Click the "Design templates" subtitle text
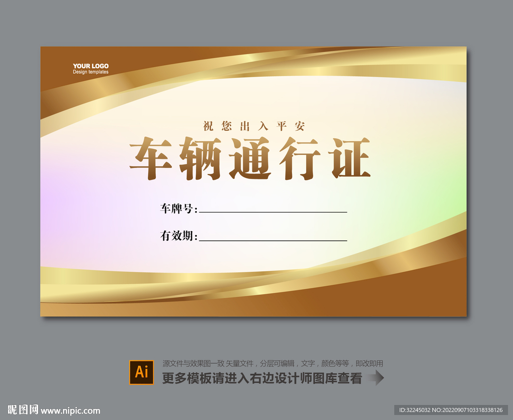This screenshot has width=513, height=420. point(91,72)
